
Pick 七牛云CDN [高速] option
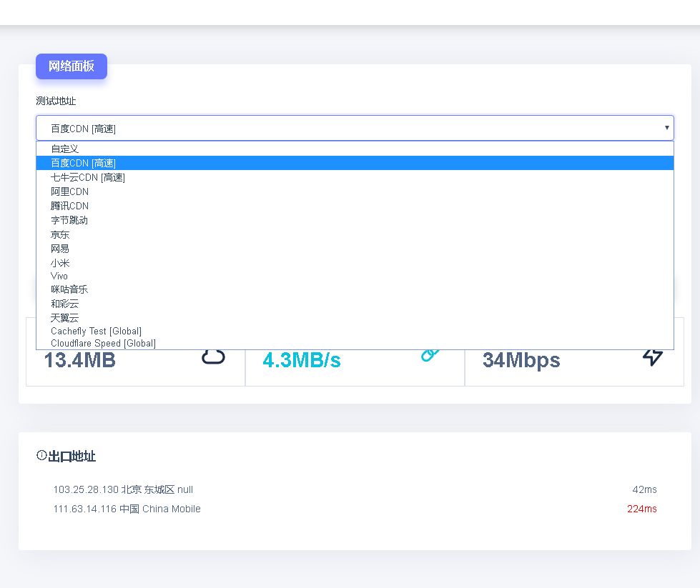coord(87,177)
